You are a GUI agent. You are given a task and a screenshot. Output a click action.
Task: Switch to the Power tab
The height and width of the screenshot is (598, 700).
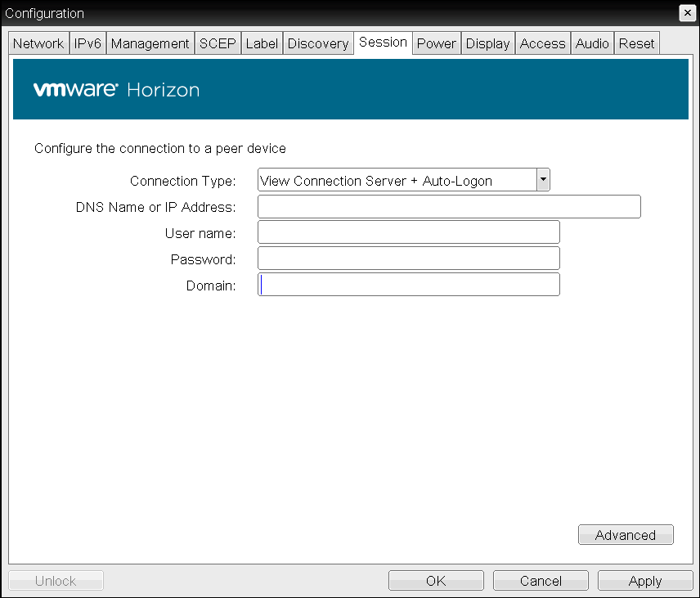point(436,43)
